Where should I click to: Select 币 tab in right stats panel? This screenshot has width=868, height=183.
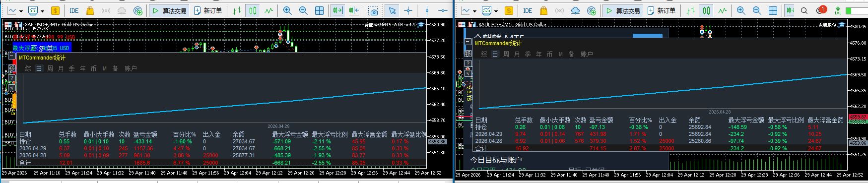pos(549,54)
